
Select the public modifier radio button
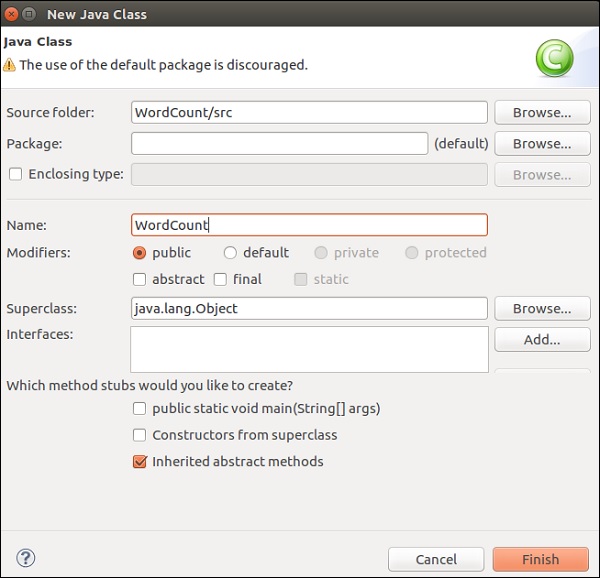[x=140, y=253]
